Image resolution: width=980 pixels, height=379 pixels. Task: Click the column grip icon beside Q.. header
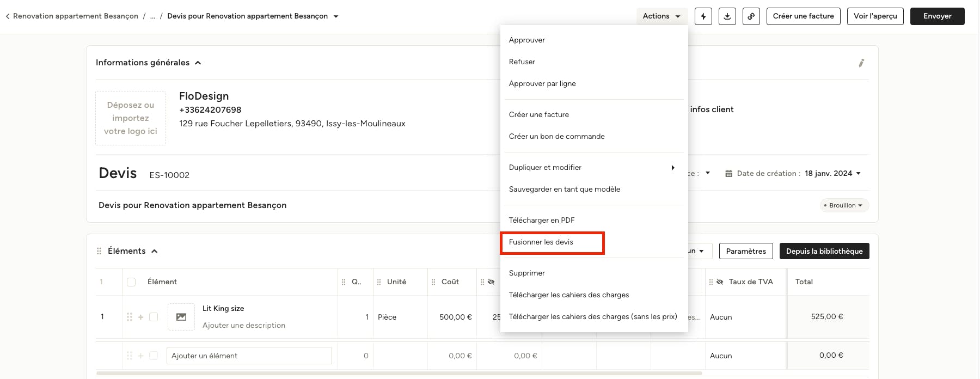click(x=344, y=282)
